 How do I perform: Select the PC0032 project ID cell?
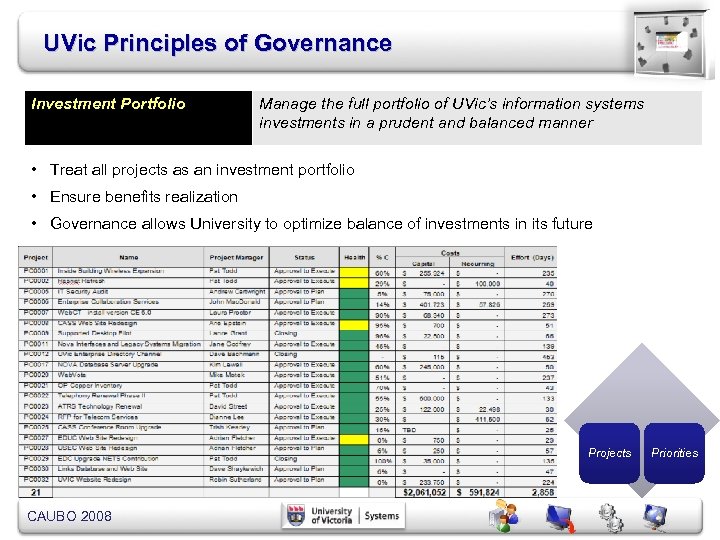[x=35, y=479]
